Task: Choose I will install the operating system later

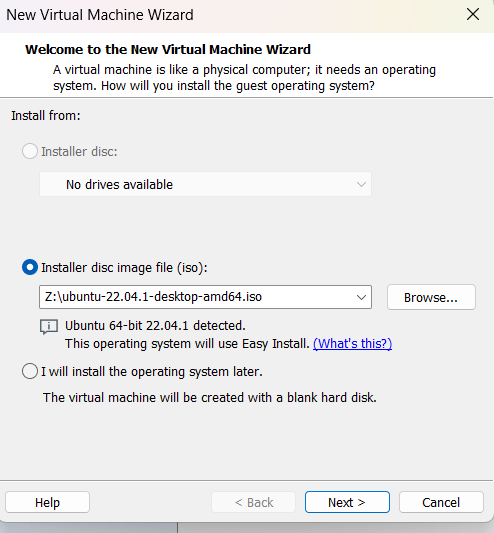Action: point(30,371)
